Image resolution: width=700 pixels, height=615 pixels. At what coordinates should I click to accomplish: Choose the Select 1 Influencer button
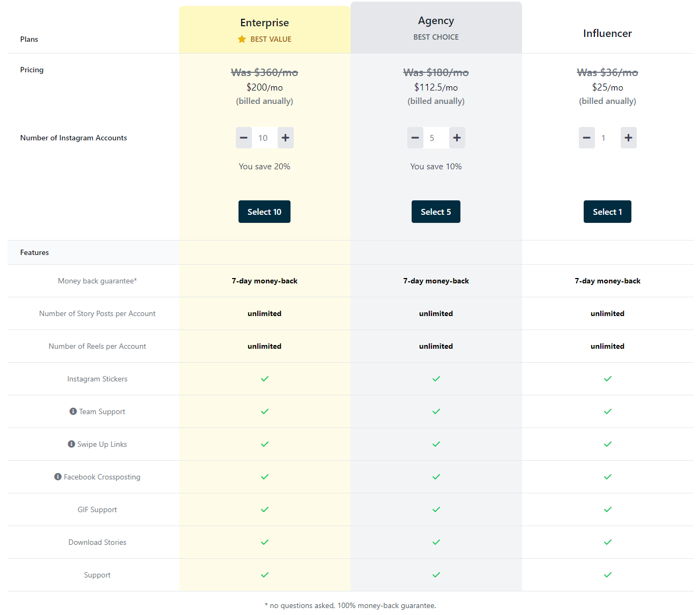click(x=607, y=212)
